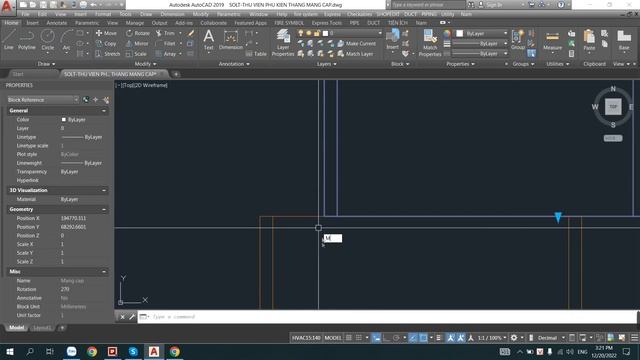Image resolution: width=640 pixels, height=360 pixels.
Task: Toggle the light bulb layer on/off icon
Action: coord(301,33)
